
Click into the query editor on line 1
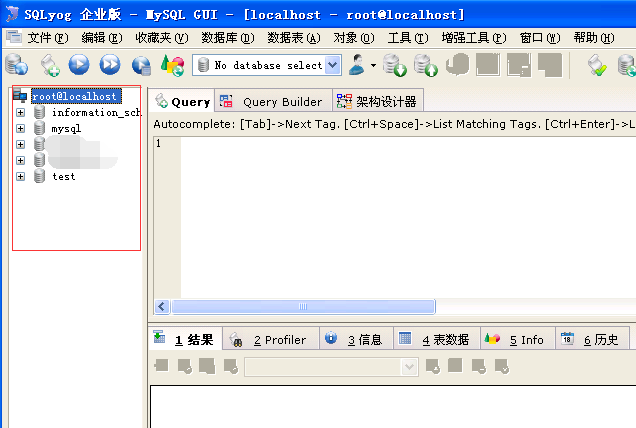coord(406,143)
